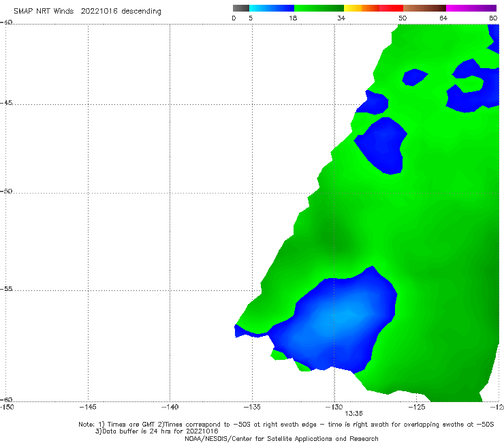Click the '50' label under the color bar

403,18
